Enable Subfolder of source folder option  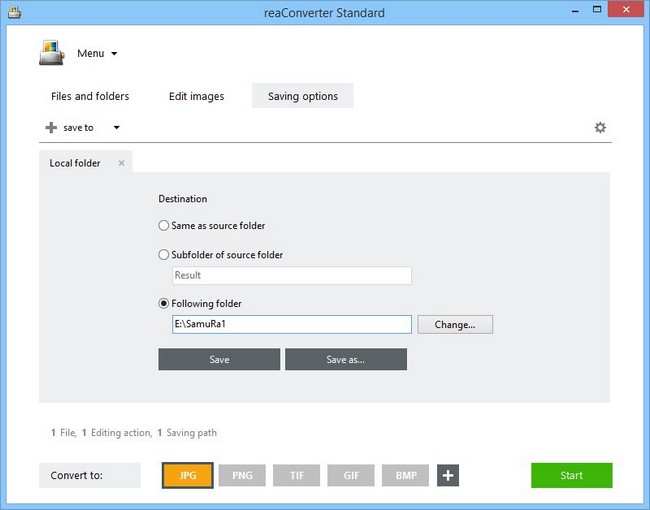pos(165,255)
